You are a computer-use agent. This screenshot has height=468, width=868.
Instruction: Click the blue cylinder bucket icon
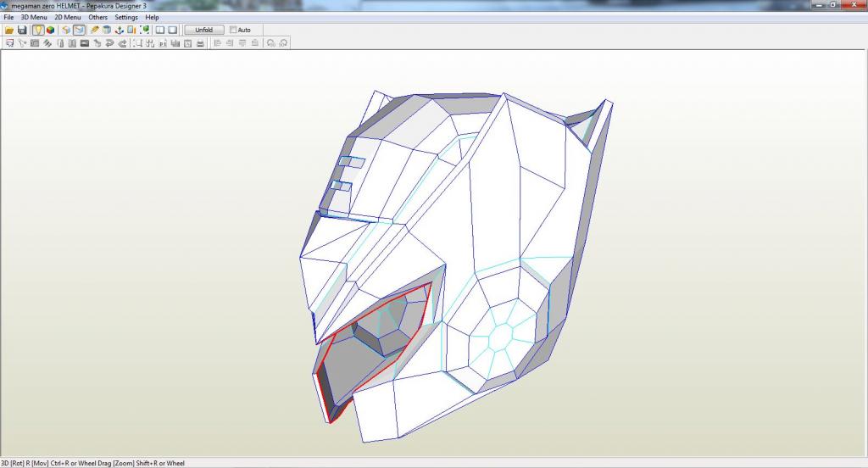coord(107,30)
